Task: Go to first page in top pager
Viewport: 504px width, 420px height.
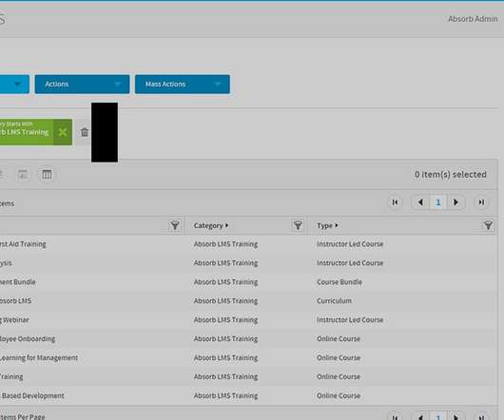Action: click(x=395, y=202)
